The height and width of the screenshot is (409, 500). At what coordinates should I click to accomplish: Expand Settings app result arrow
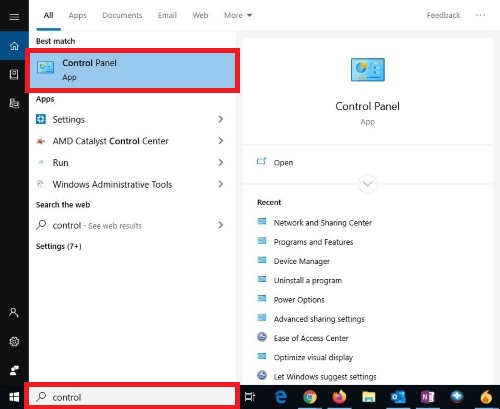click(x=220, y=119)
